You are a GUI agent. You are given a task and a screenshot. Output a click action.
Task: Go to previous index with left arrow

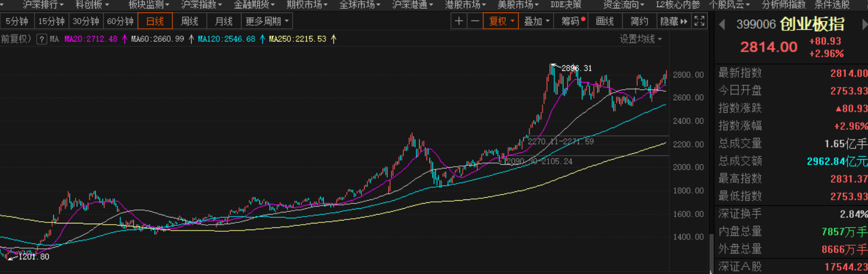[x=723, y=25]
